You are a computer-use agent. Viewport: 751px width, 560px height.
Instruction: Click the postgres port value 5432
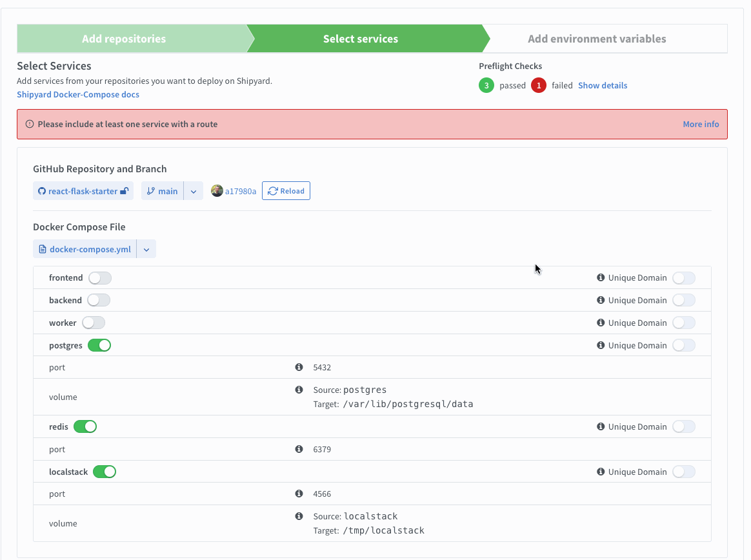click(x=322, y=368)
